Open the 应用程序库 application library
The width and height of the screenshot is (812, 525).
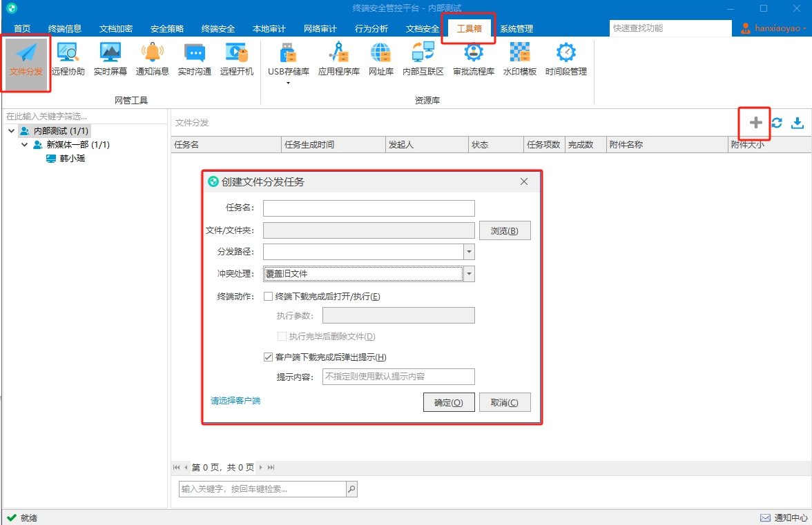[x=338, y=59]
